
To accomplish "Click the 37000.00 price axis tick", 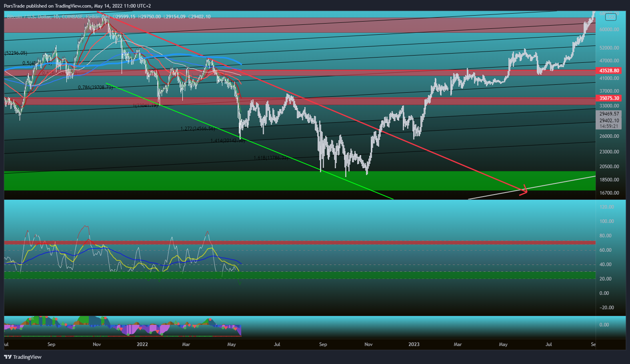I will [x=609, y=91].
